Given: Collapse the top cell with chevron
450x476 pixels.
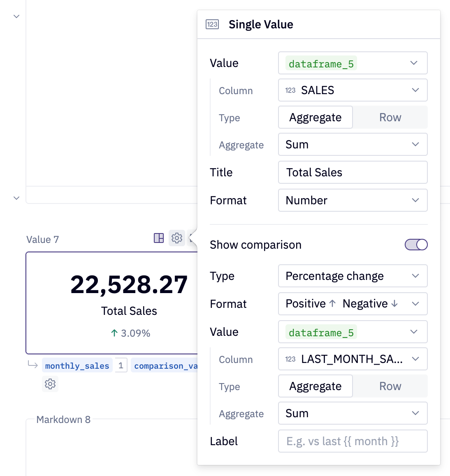Looking at the screenshot, I should point(16,16).
